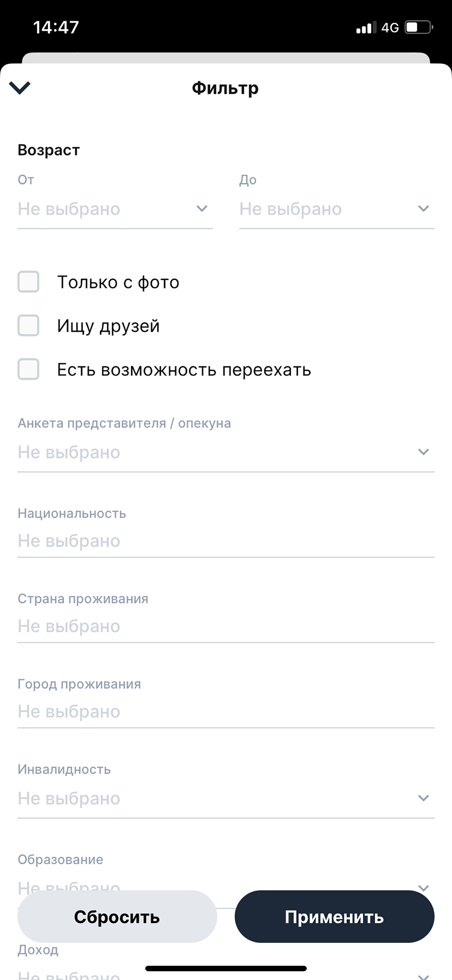Collapse the filter sheet with down chevron

[19, 88]
